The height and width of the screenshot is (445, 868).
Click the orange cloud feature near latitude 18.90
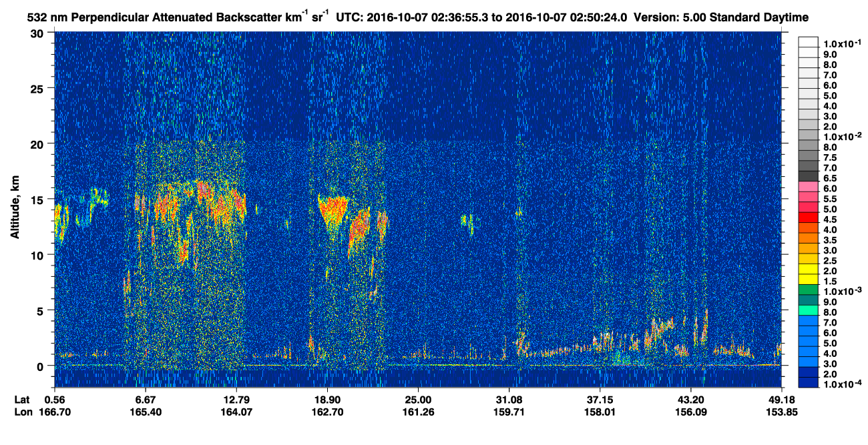(x=333, y=211)
